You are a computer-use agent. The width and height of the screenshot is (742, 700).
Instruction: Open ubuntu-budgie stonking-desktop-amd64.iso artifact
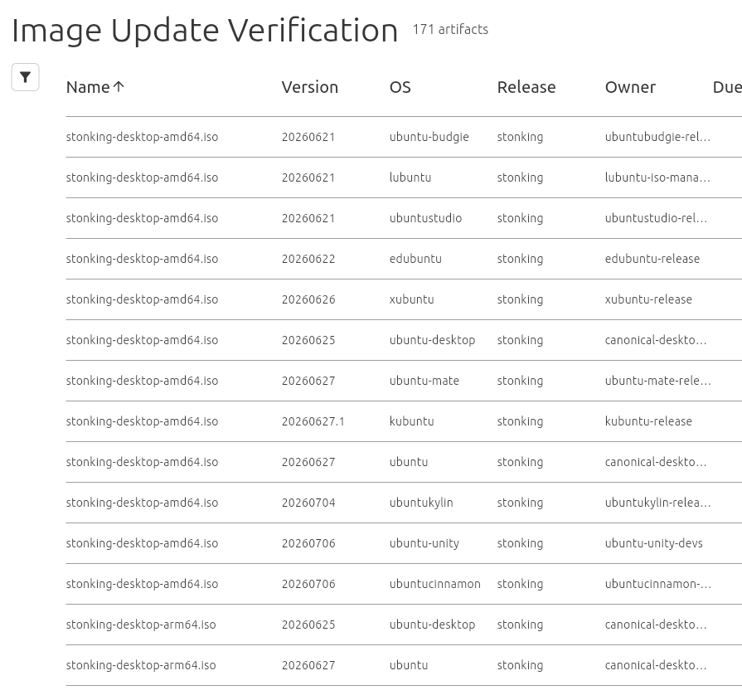click(x=142, y=137)
